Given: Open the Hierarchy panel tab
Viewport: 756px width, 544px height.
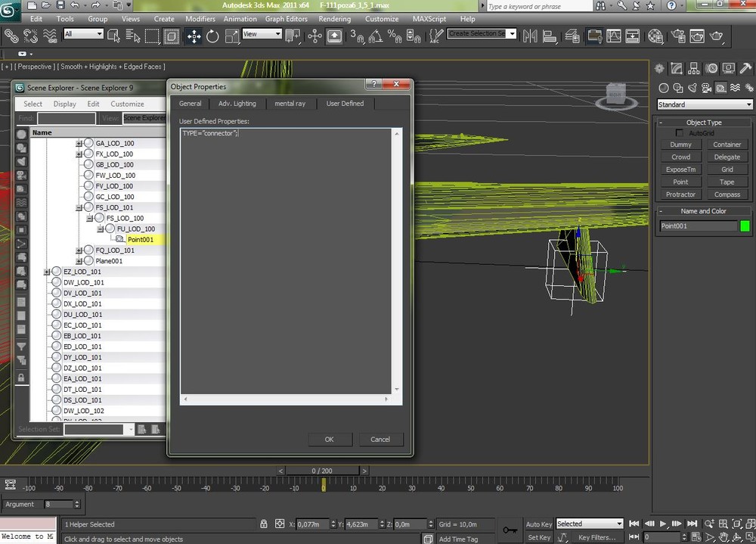Looking at the screenshot, I should click(695, 68).
